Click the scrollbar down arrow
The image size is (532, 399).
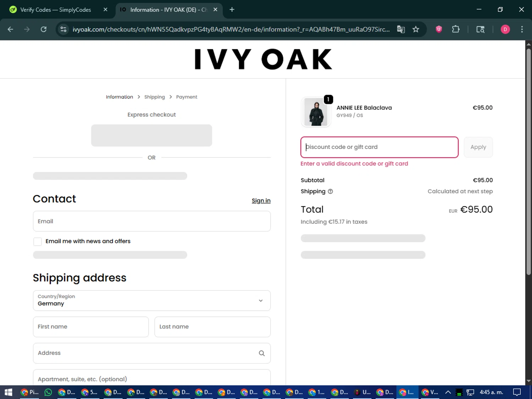point(528,381)
